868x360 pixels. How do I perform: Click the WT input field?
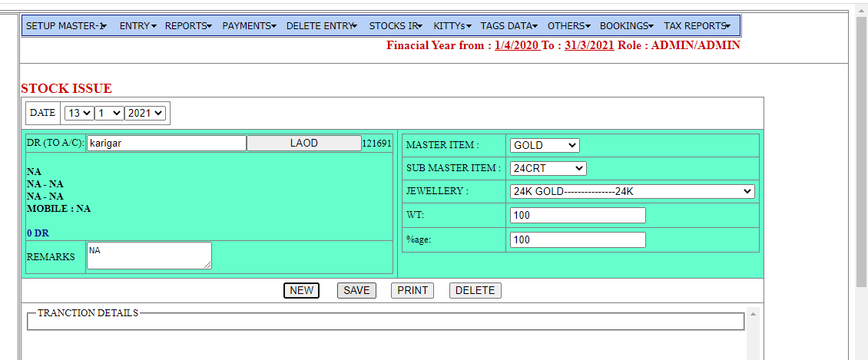pyautogui.click(x=577, y=216)
